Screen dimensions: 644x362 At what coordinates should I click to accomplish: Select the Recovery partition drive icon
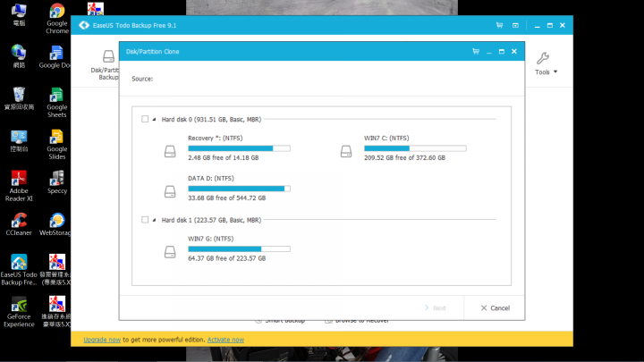click(170, 151)
